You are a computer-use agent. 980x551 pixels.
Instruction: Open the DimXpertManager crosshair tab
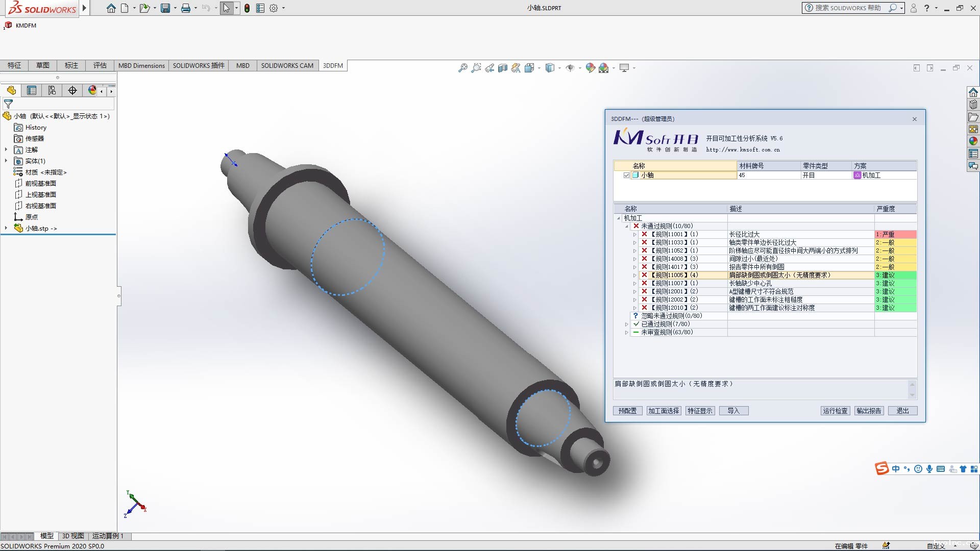click(x=72, y=90)
